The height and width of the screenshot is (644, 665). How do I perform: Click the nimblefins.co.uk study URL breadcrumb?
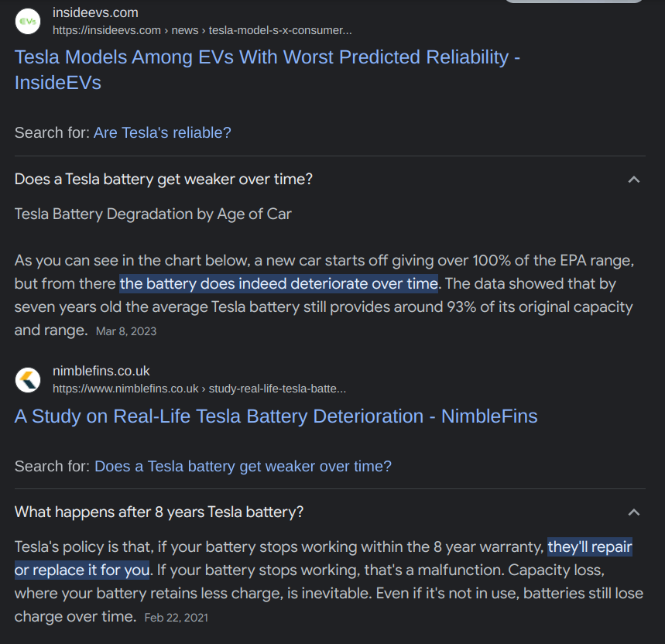[199, 389]
